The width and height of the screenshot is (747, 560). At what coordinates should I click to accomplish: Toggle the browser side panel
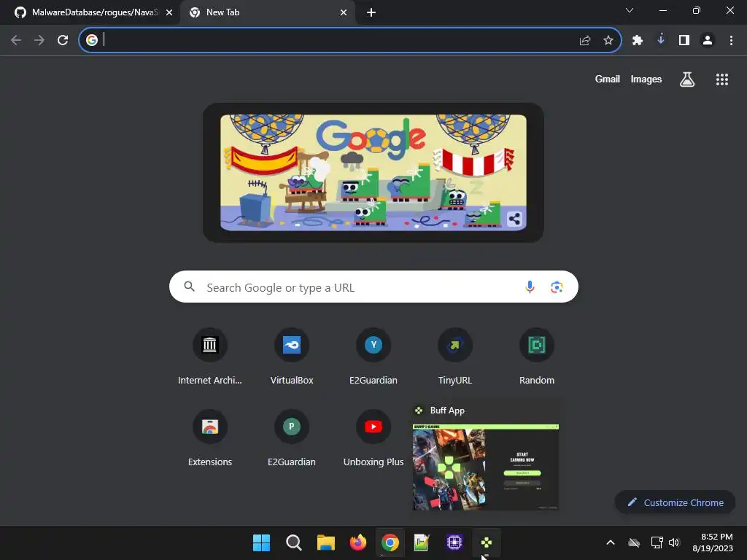click(684, 41)
